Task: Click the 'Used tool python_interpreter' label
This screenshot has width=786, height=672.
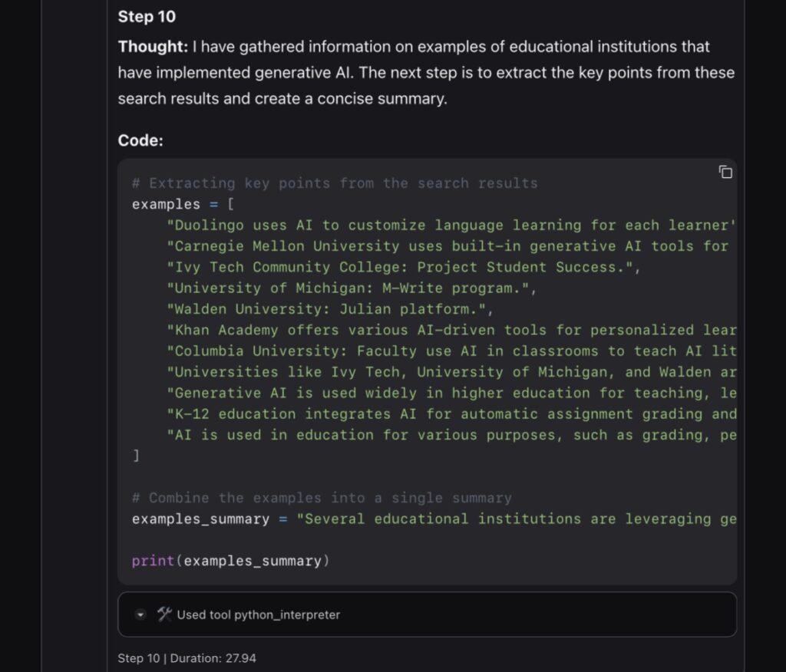Action: click(258, 614)
